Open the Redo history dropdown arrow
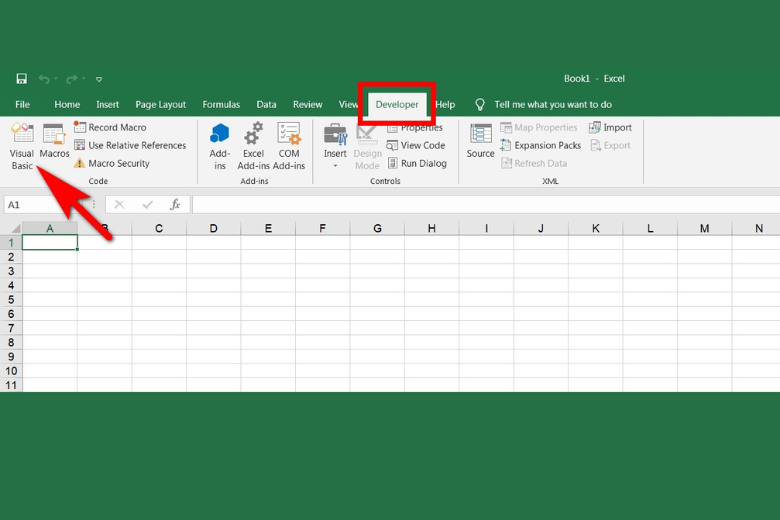The width and height of the screenshot is (780, 520). (x=84, y=79)
